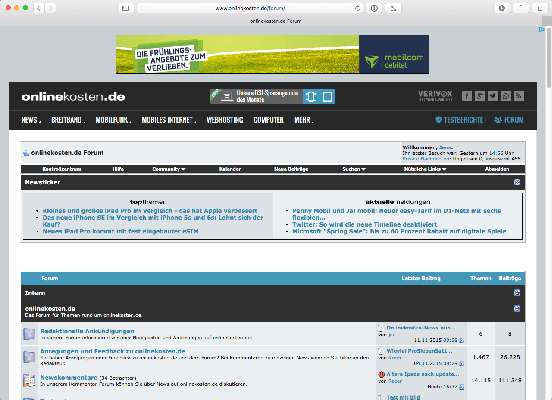
Task: Click the Redaktionelle Ankündigungen forum status icon
Action: coord(29,334)
